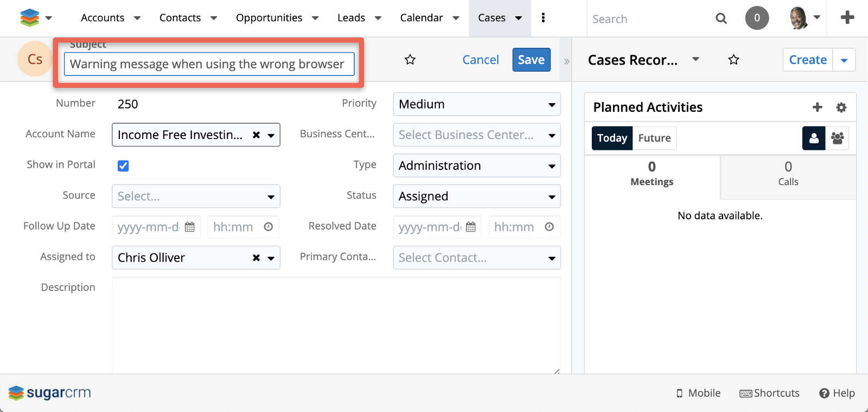This screenshot has height=412, width=868.
Task: Switch to the Future tab
Action: 654,138
